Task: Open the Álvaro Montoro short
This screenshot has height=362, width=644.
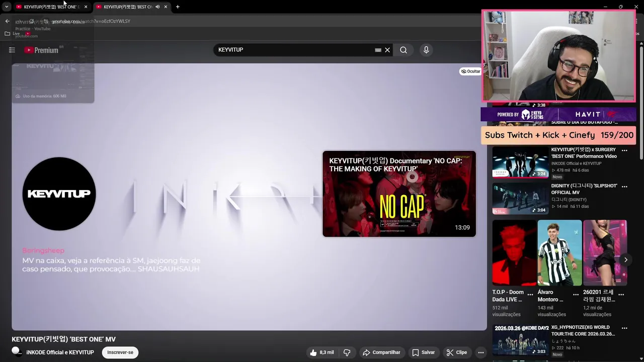Action: tap(559, 253)
